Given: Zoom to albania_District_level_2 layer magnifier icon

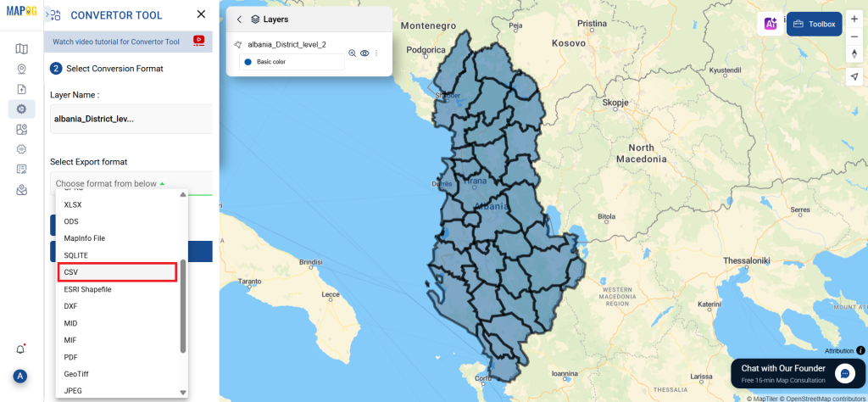Looking at the screenshot, I should coord(353,53).
